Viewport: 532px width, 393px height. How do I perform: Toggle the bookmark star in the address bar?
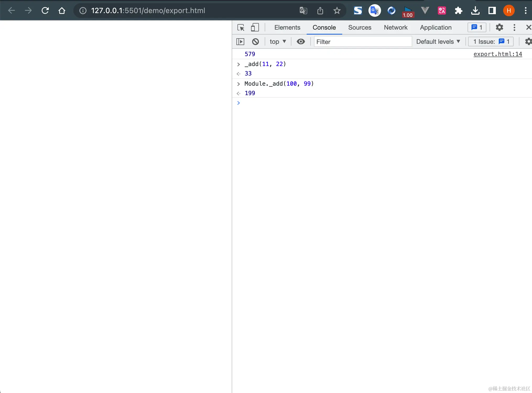[337, 10]
